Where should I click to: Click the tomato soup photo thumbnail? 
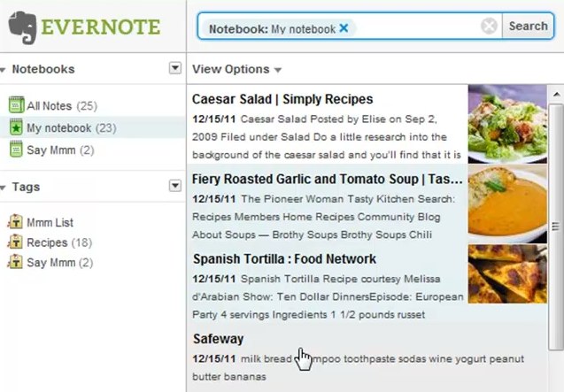pyautogui.click(x=507, y=204)
